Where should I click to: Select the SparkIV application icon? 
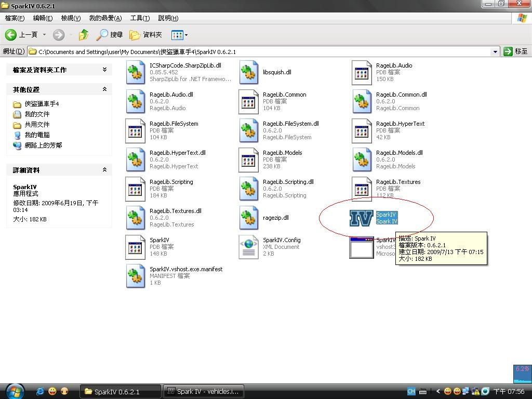[x=361, y=218]
